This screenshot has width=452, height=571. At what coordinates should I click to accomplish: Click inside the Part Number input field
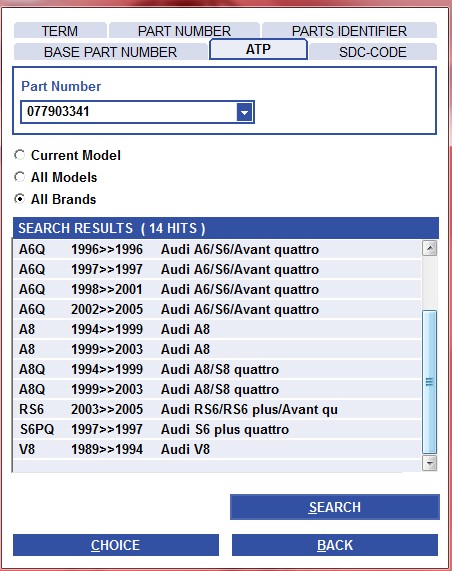129,112
